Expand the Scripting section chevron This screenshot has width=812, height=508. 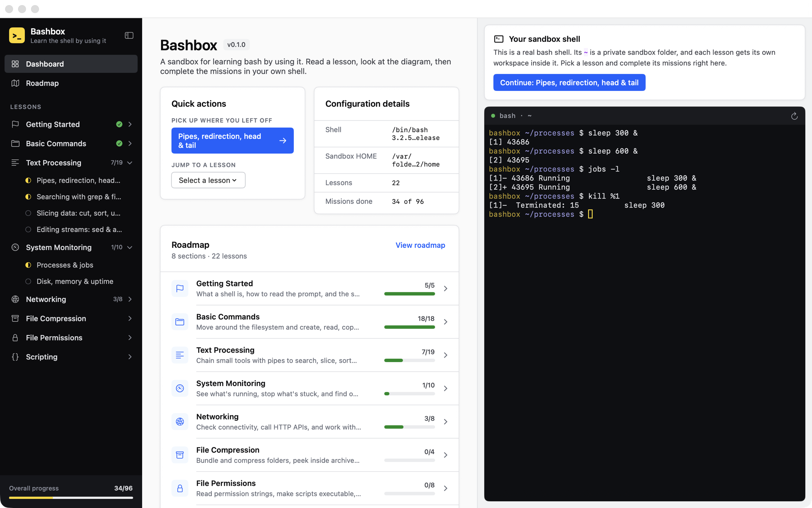(x=130, y=357)
